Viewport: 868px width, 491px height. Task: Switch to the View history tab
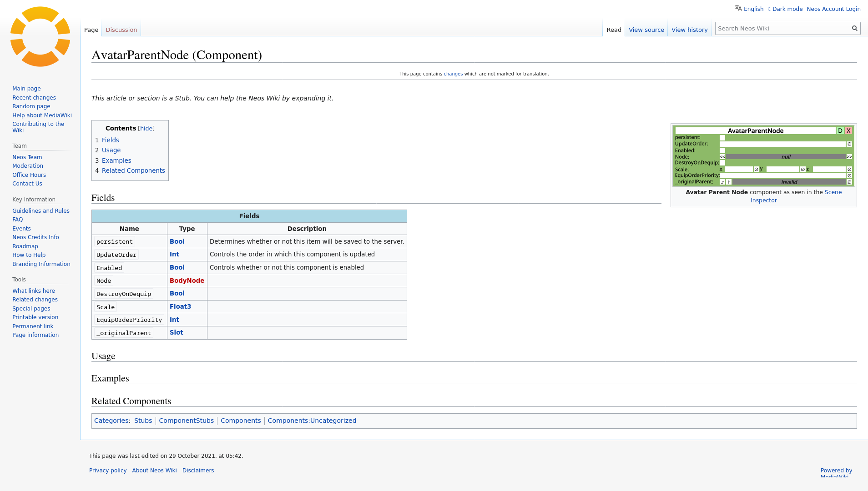(689, 30)
